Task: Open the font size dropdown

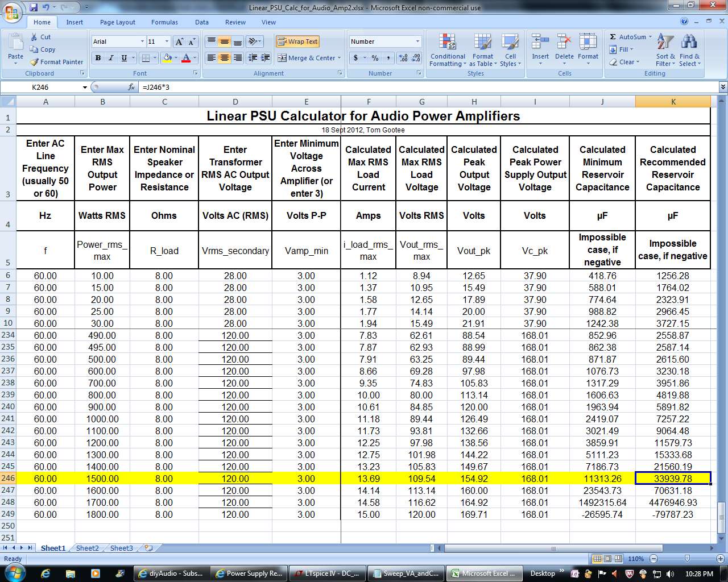Action: click(167, 41)
